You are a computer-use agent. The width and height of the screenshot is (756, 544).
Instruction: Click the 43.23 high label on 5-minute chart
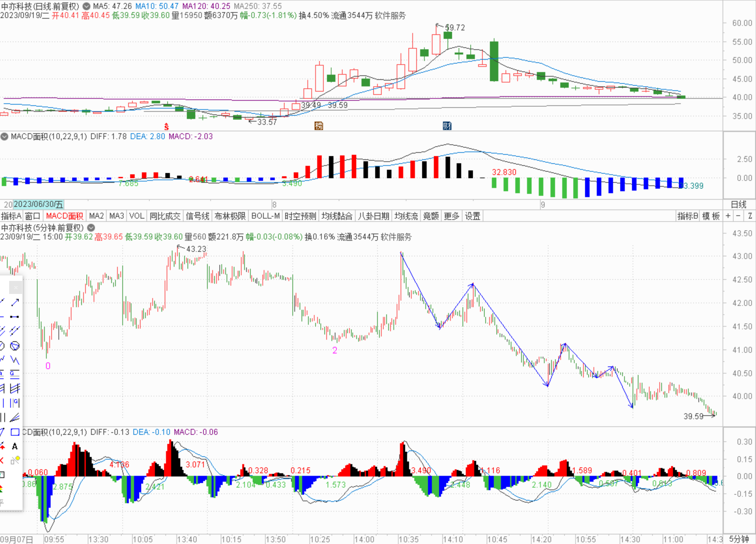click(196, 249)
